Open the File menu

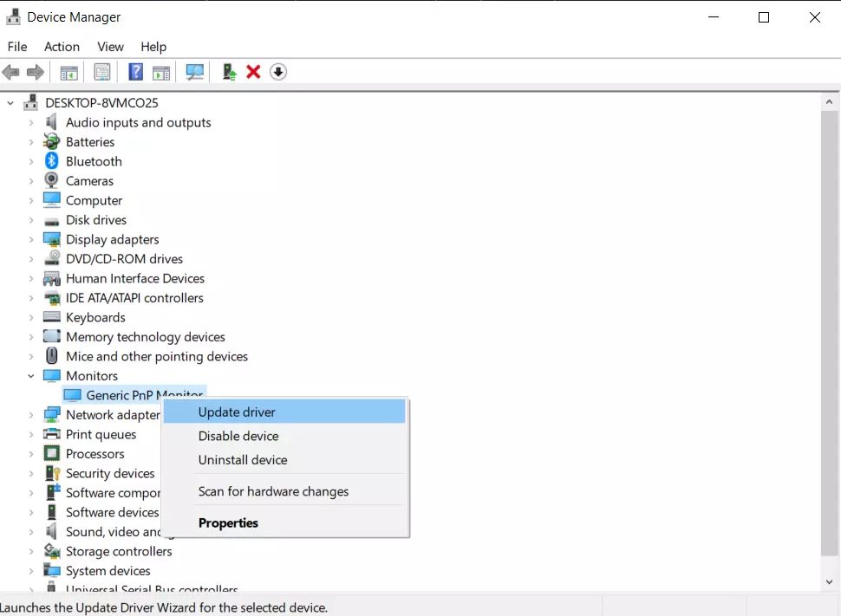(17, 47)
